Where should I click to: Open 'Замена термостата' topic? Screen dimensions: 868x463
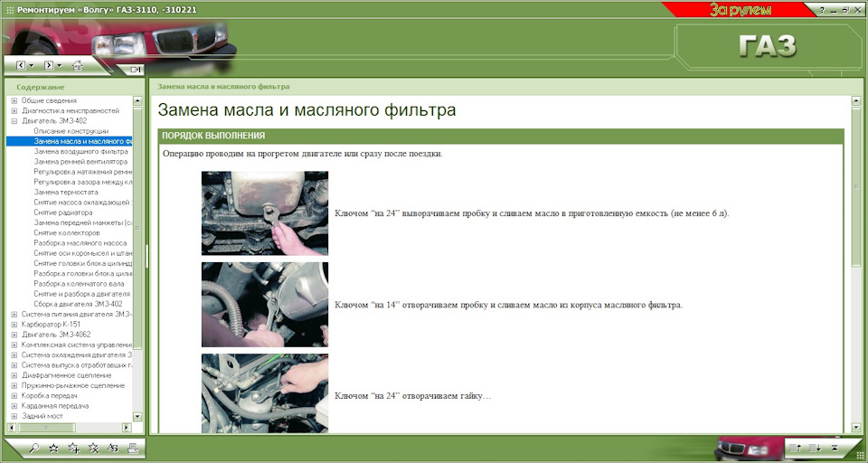click(66, 193)
